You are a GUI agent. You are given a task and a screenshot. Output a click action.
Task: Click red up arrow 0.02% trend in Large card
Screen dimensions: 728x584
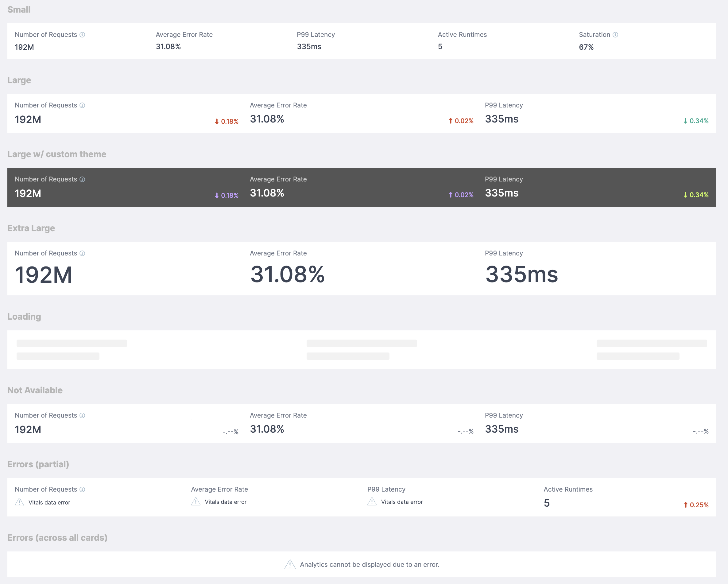click(461, 121)
